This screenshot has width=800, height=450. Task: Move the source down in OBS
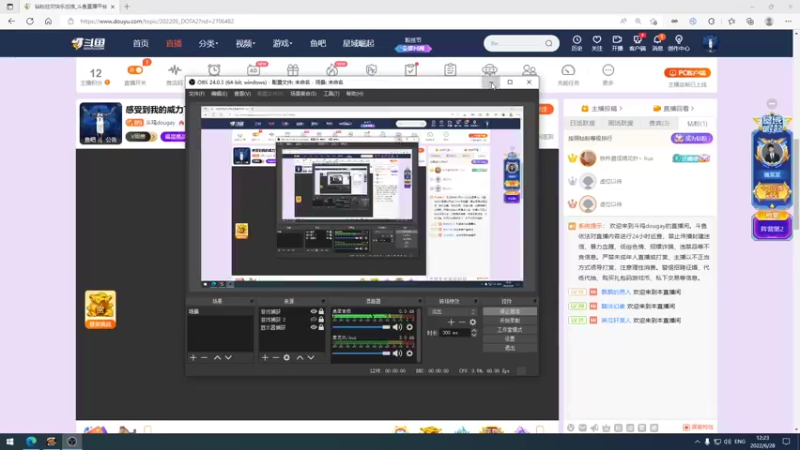click(311, 358)
